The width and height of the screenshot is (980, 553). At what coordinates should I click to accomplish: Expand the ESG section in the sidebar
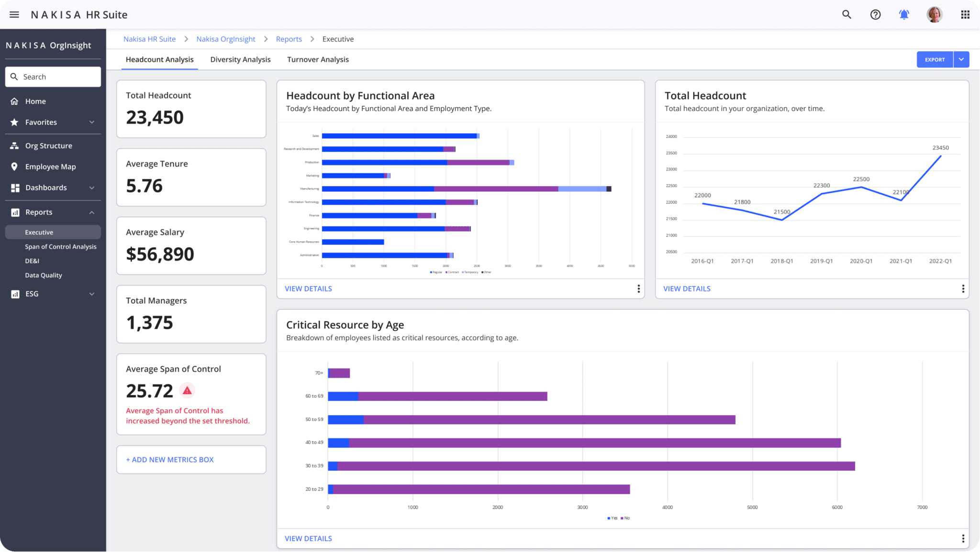(92, 293)
